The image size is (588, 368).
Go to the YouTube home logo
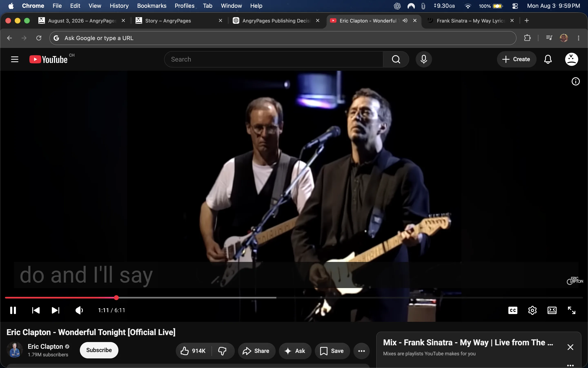(48, 59)
